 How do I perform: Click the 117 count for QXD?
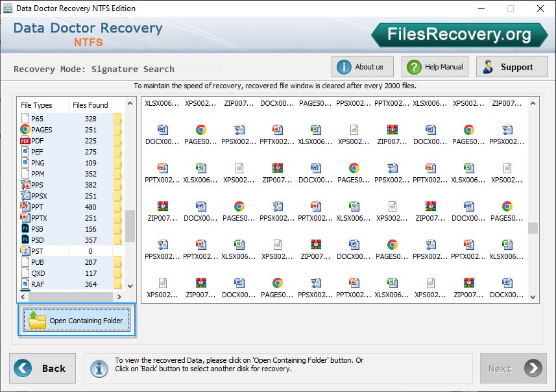click(x=90, y=273)
